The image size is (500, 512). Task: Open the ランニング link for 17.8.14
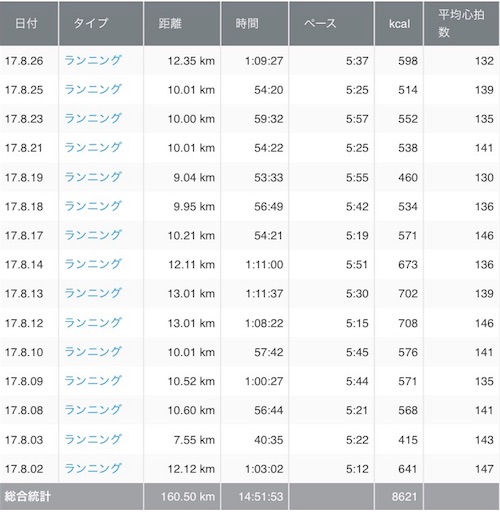(x=92, y=264)
